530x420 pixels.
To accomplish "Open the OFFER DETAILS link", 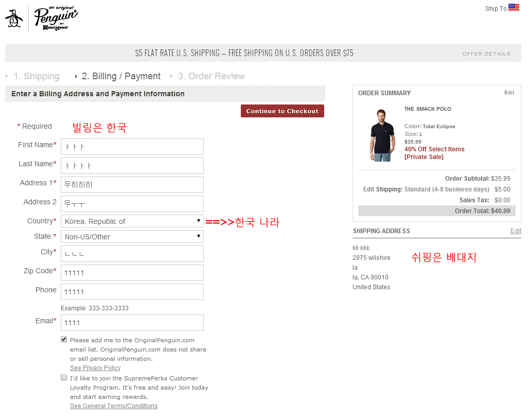I will pos(486,54).
